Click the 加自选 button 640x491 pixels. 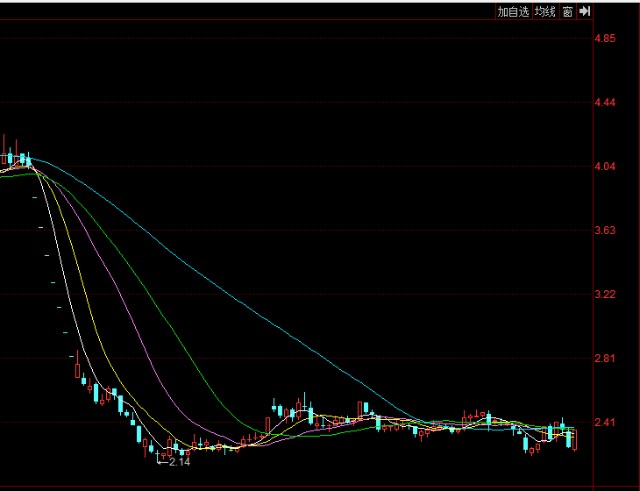pos(513,11)
